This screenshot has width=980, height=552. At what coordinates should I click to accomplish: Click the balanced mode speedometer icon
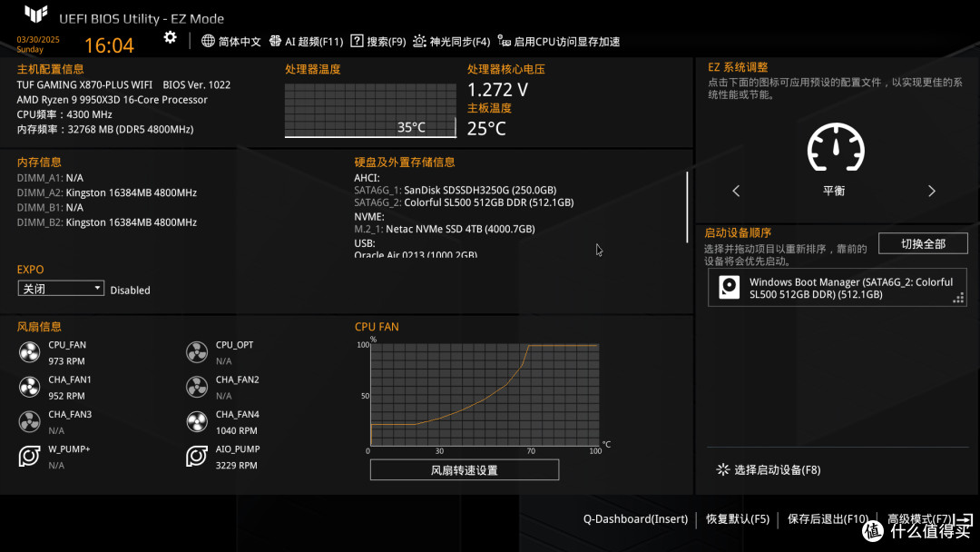836,148
